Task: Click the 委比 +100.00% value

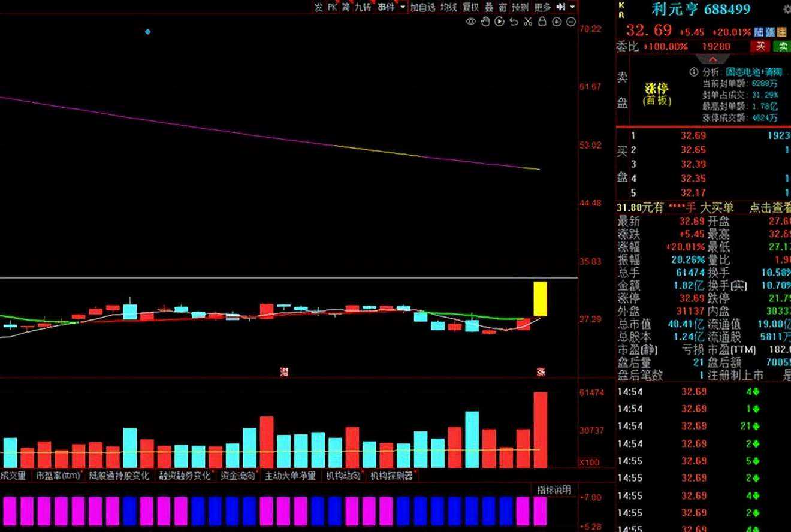Action: pyautogui.click(x=665, y=46)
